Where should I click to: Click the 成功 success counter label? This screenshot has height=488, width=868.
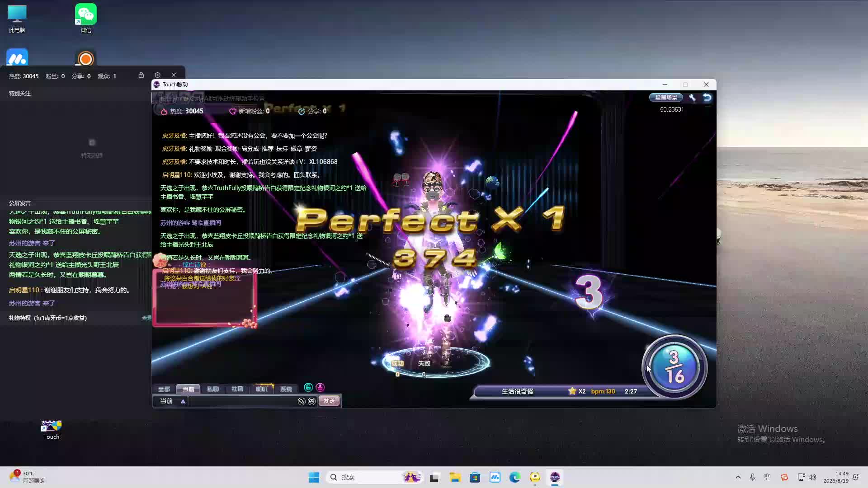point(397,363)
